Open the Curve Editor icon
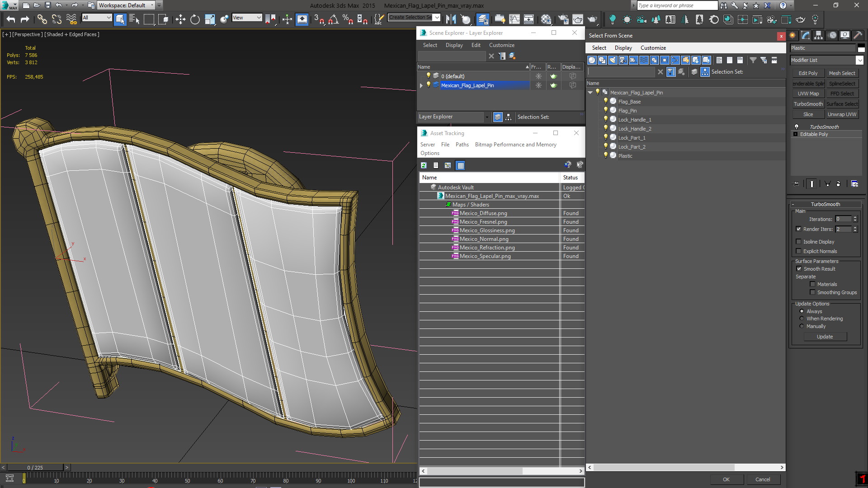The image size is (868, 488). pos(514,19)
